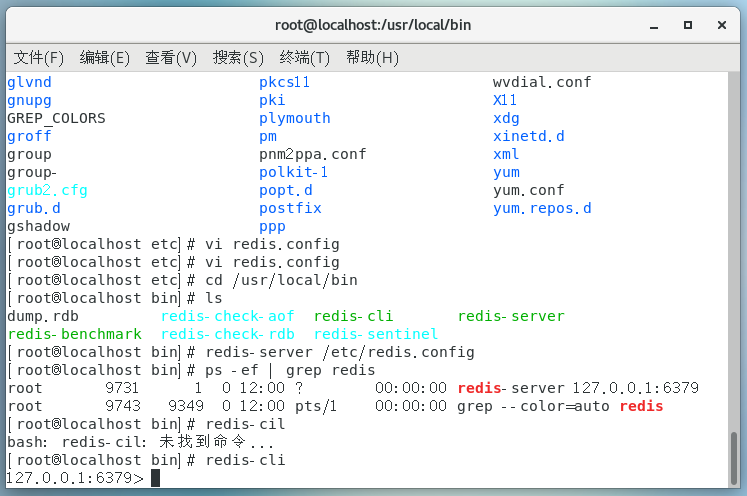Click the cd /usr/local/bin command line
Viewport: 747px width, 496px height.
click(x=281, y=281)
